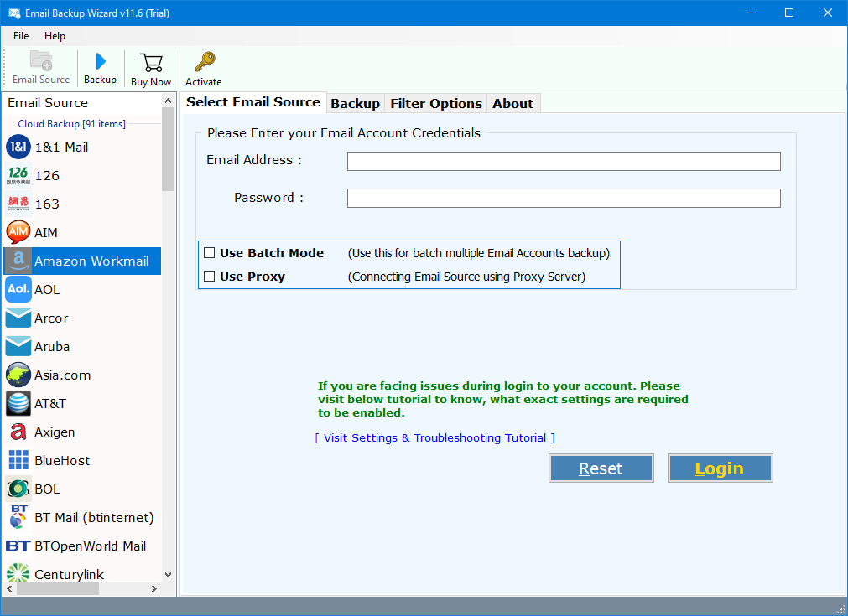The height and width of the screenshot is (616, 848).
Task: Switch to the Filter Options tab
Action: click(x=435, y=104)
